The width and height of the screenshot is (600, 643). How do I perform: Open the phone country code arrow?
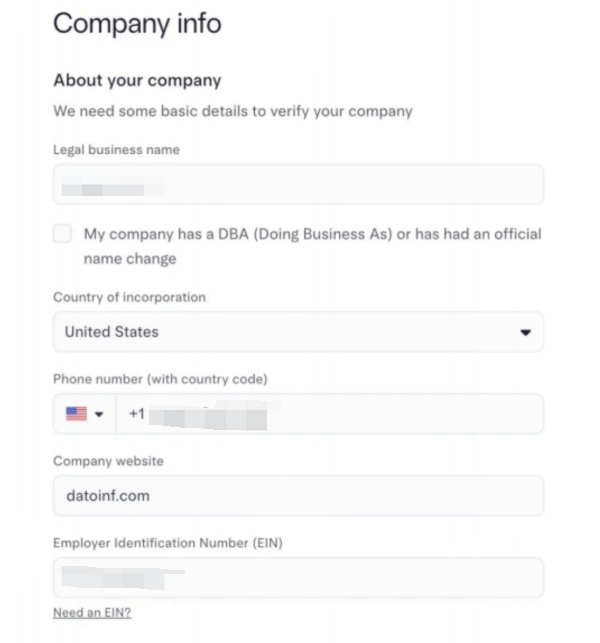(99, 414)
